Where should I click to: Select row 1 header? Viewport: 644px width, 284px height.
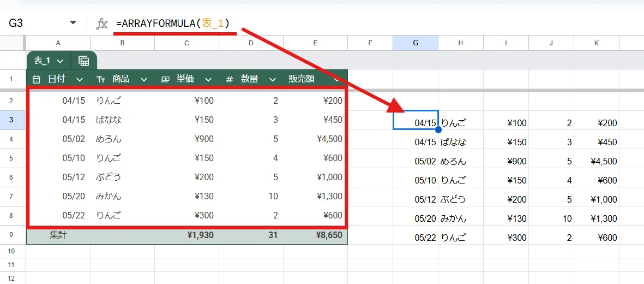11,79
